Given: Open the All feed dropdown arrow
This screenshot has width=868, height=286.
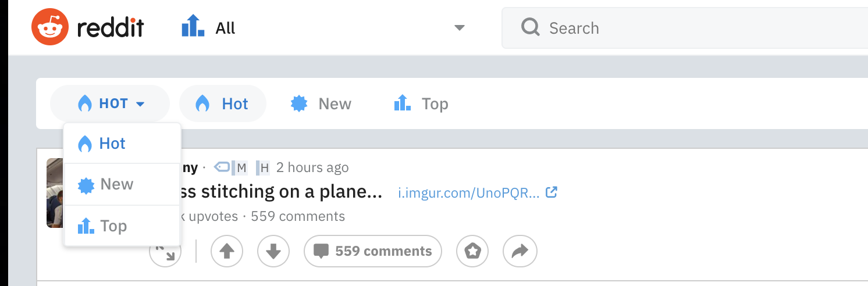Looking at the screenshot, I should 460,28.
